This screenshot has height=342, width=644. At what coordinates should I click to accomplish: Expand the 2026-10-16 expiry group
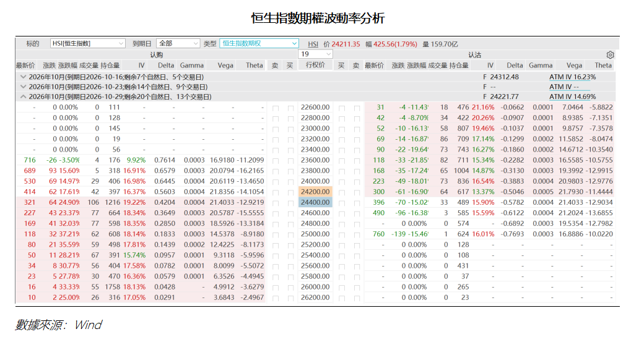tap(23, 77)
